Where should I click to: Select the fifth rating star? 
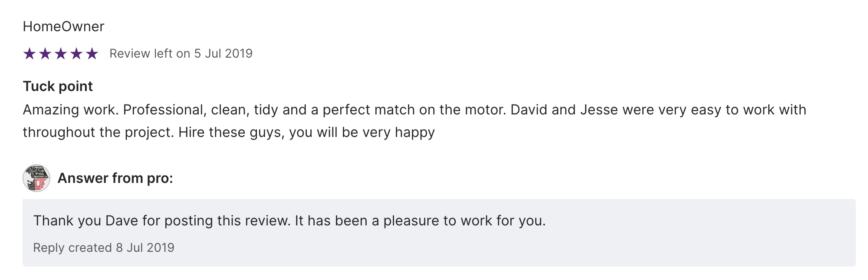[92, 54]
